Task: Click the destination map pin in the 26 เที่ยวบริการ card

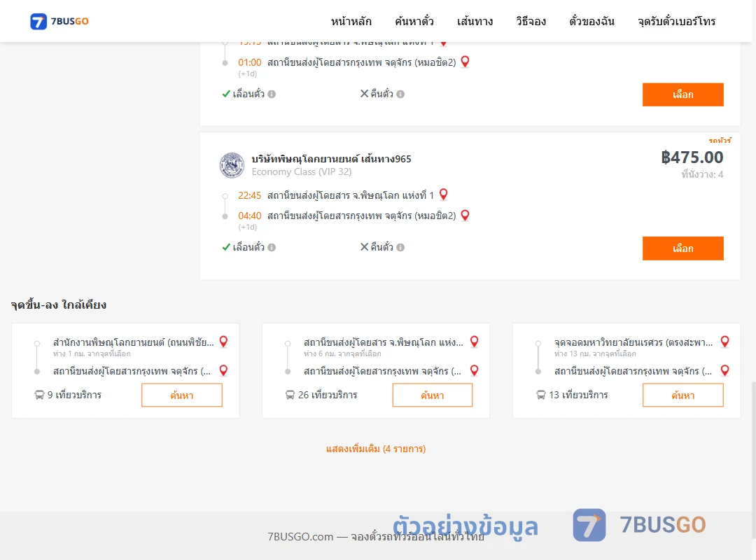Action: tap(475, 370)
